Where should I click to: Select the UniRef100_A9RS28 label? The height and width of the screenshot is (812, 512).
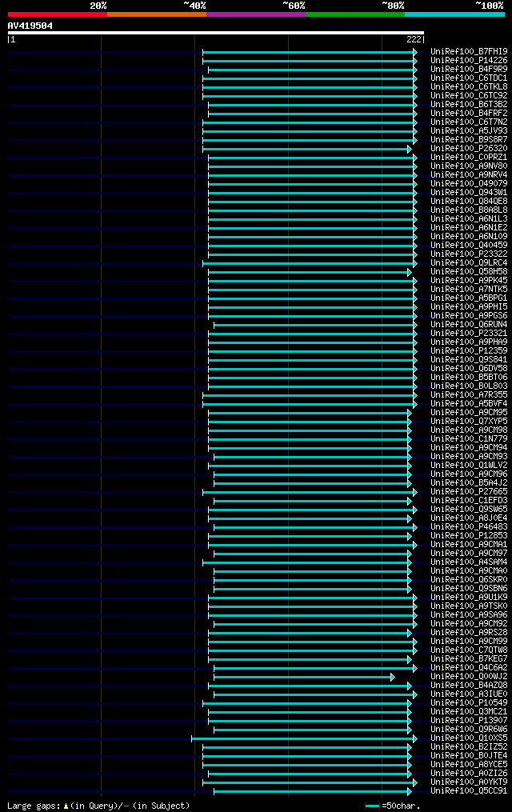pos(469,633)
